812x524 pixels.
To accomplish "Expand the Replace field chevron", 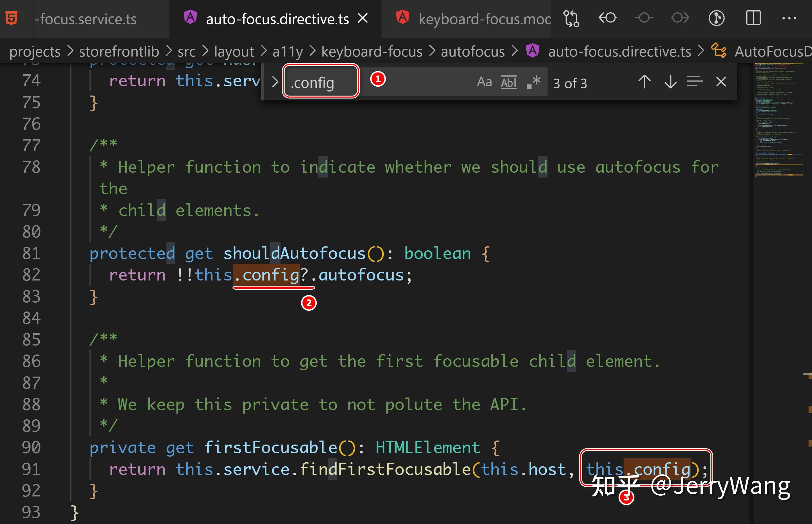I will (x=275, y=82).
